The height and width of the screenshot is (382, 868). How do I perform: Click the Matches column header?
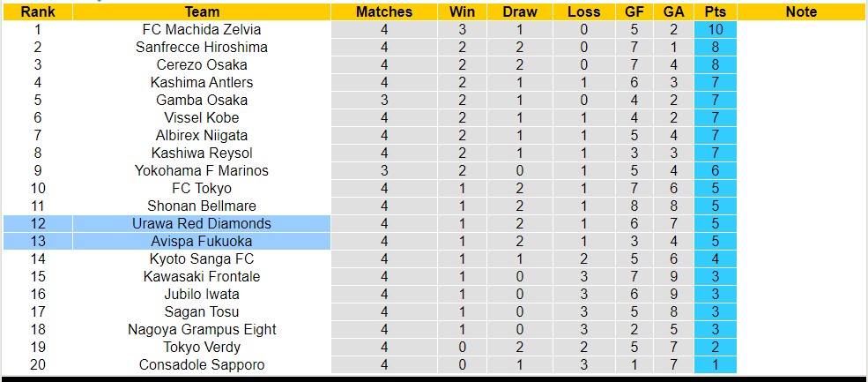384,12
